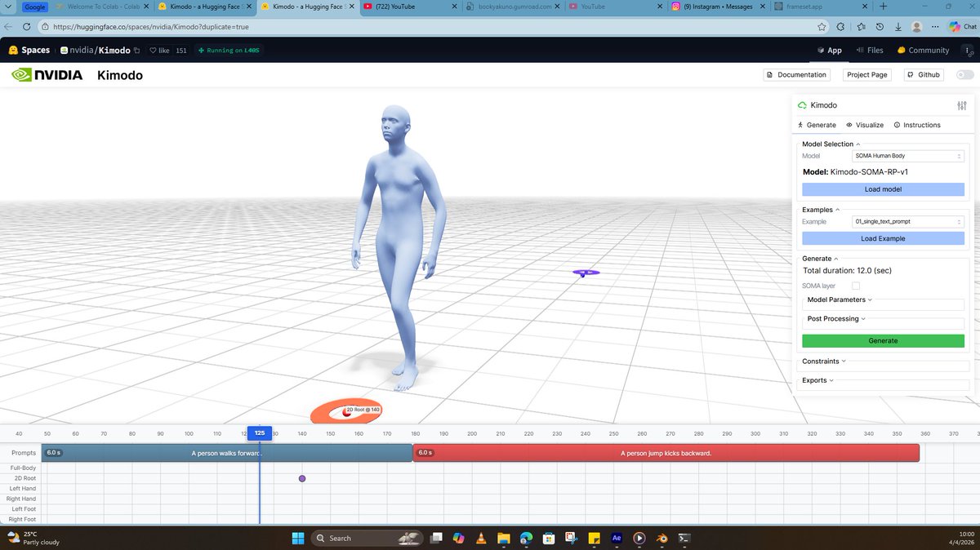
Task: Open Hugging Face Spaces home logo
Action: pyautogui.click(x=29, y=51)
